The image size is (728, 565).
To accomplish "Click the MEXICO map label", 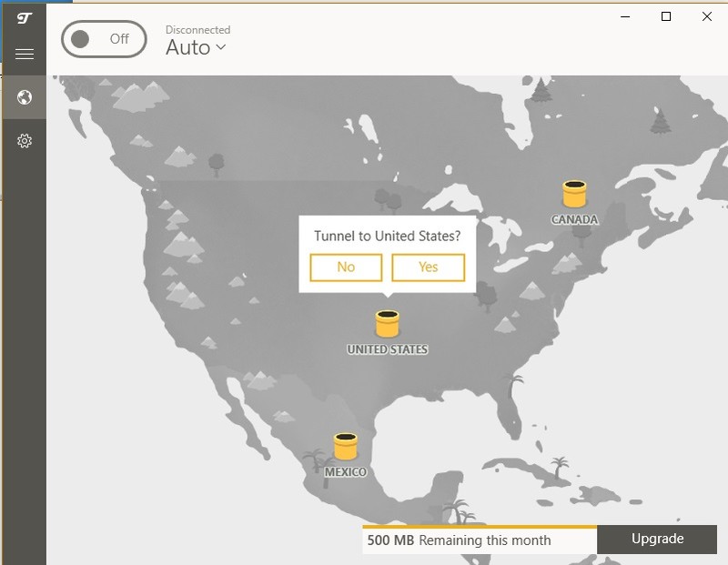I will point(346,472).
